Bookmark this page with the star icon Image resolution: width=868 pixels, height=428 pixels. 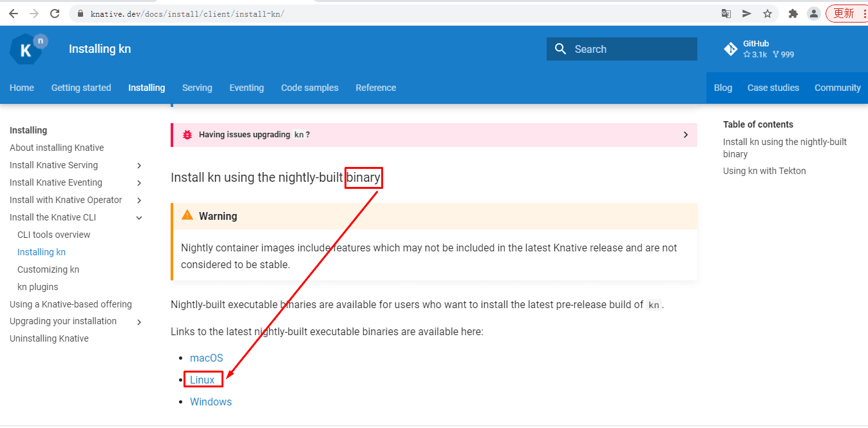coord(768,14)
